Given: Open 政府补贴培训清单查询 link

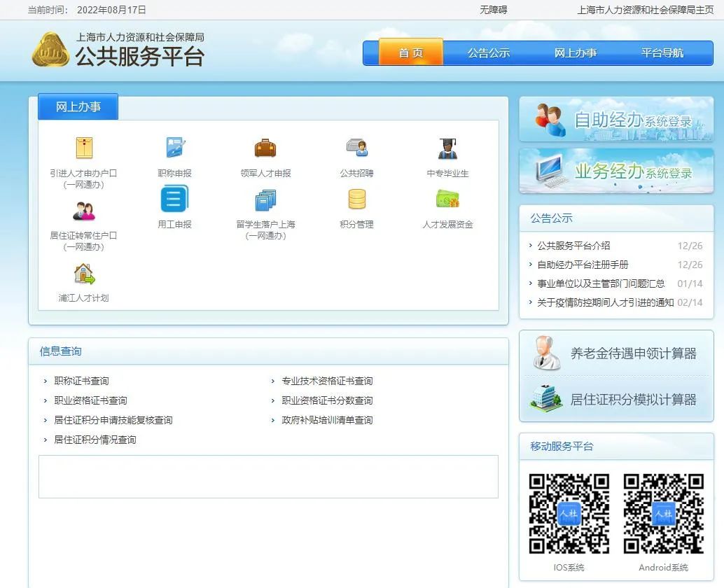Looking at the screenshot, I should click(x=327, y=420).
